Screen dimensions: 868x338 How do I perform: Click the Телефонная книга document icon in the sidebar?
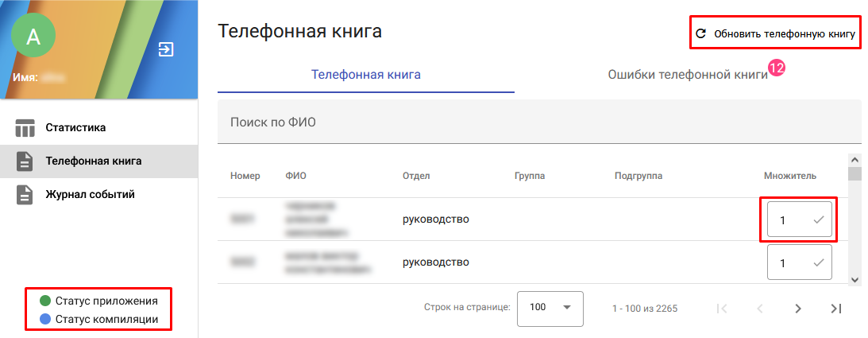[x=25, y=161]
